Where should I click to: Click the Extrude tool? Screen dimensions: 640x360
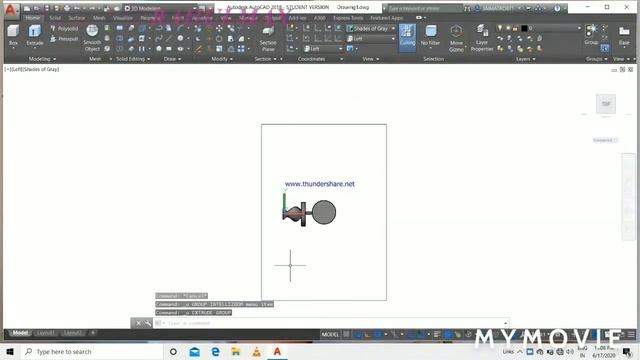35,35
